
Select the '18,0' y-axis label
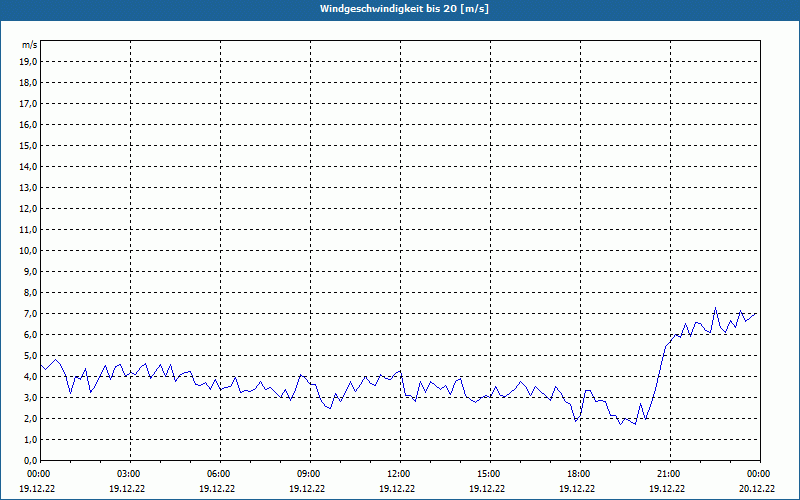coord(28,83)
